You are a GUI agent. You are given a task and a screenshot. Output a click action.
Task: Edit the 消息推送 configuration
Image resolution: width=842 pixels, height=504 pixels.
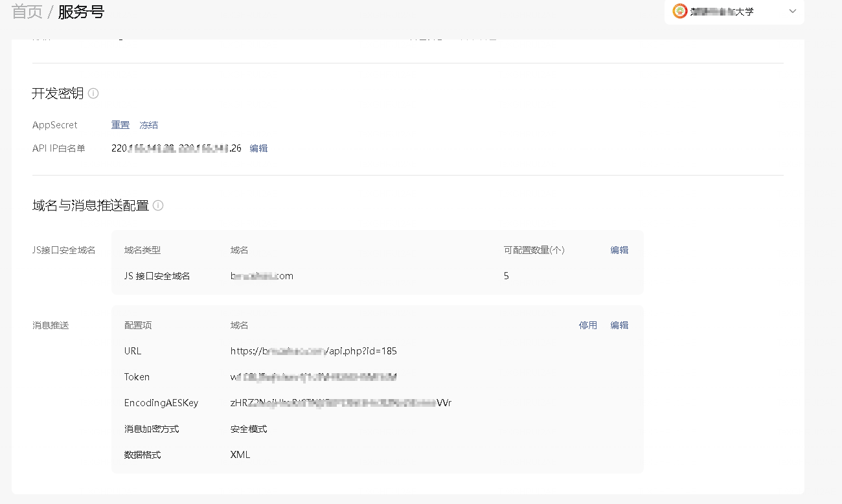click(619, 325)
